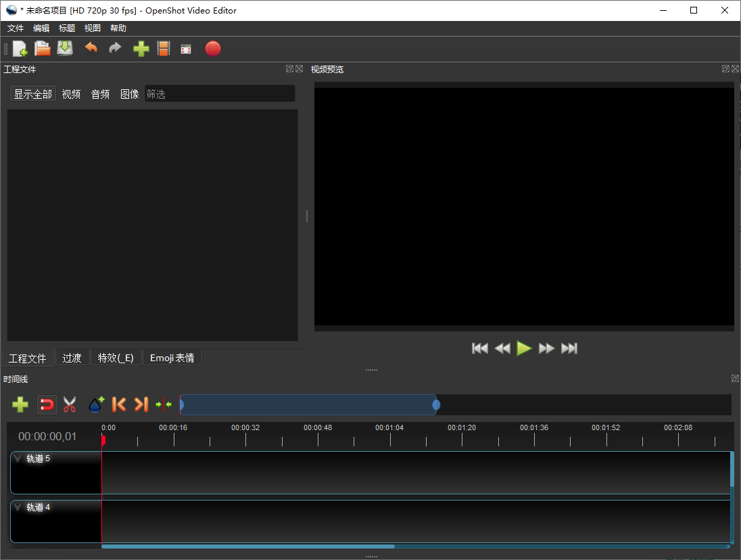Focus the 筛选 filter field
The width and height of the screenshot is (741, 560).
coord(220,93)
